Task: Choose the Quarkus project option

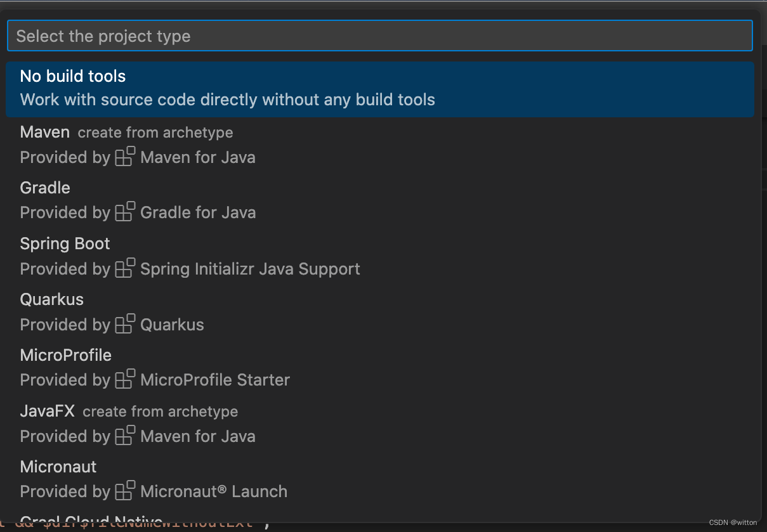Action: (52, 299)
